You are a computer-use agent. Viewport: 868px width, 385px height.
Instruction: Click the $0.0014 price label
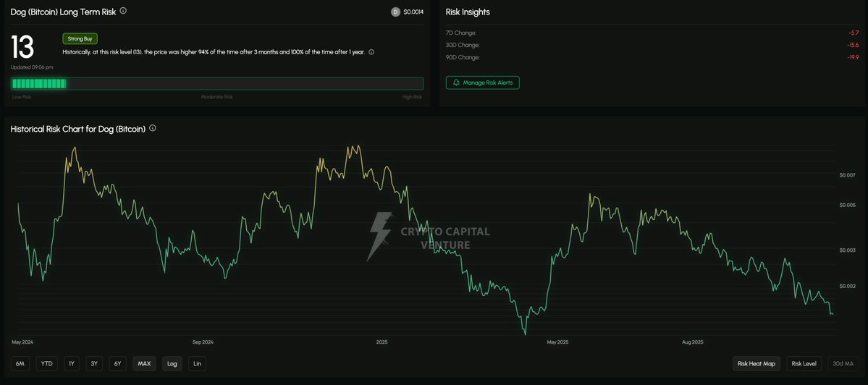tap(413, 12)
